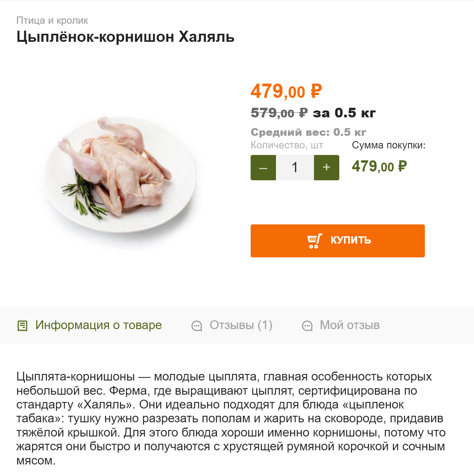The height and width of the screenshot is (476, 474).
Task: Click the shopping cart icon inside Купить
Action: click(x=315, y=241)
